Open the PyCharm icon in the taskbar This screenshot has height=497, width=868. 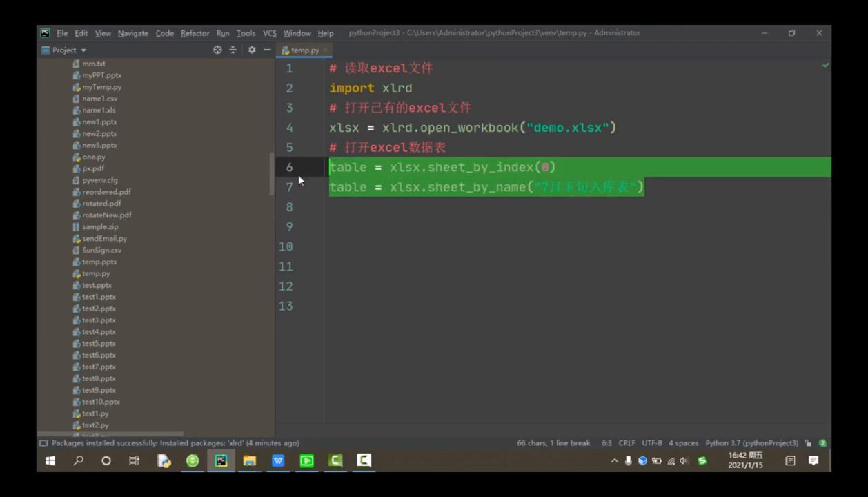coord(221,460)
